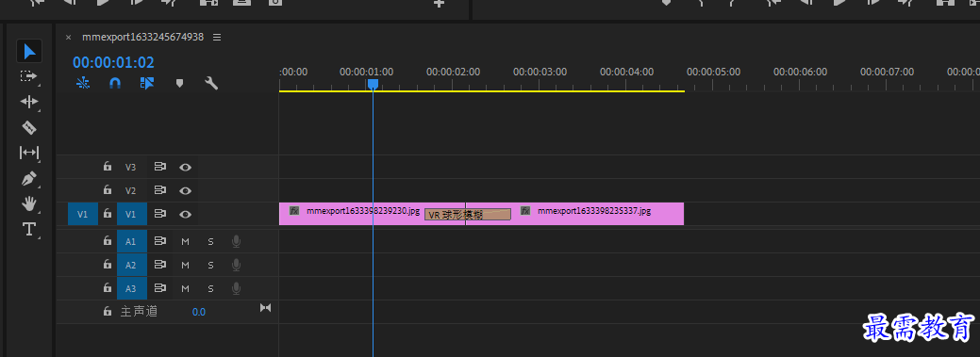Select the mmexport1633245674938 sequence tab
Viewport: 980px width, 357px height.
143,37
